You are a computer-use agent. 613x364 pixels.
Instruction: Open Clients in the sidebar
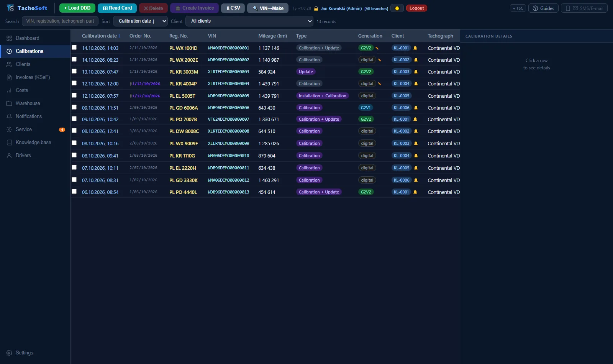pyautogui.click(x=35, y=64)
